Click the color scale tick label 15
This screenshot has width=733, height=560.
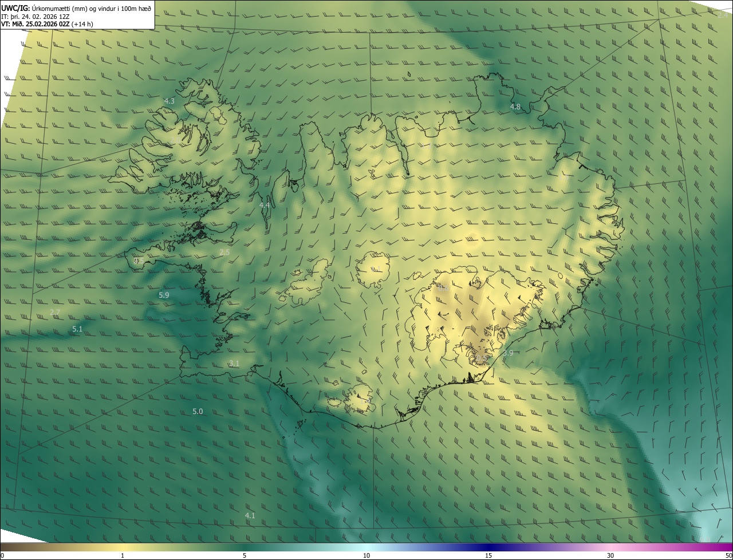coord(488,555)
